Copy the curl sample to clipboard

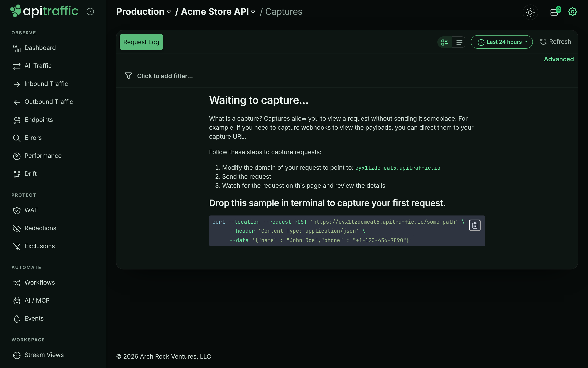pyautogui.click(x=475, y=225)
